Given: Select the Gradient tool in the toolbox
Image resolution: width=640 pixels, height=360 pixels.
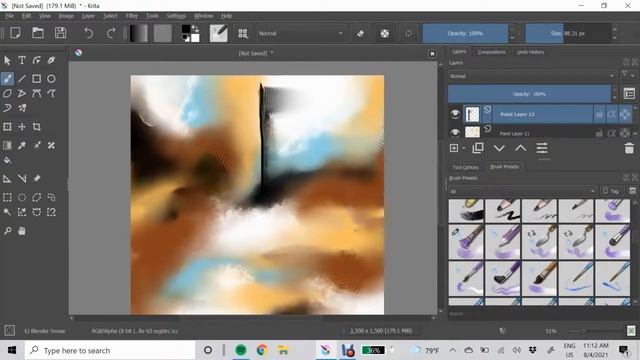Looking at the screenshot, I should [7, 145].
